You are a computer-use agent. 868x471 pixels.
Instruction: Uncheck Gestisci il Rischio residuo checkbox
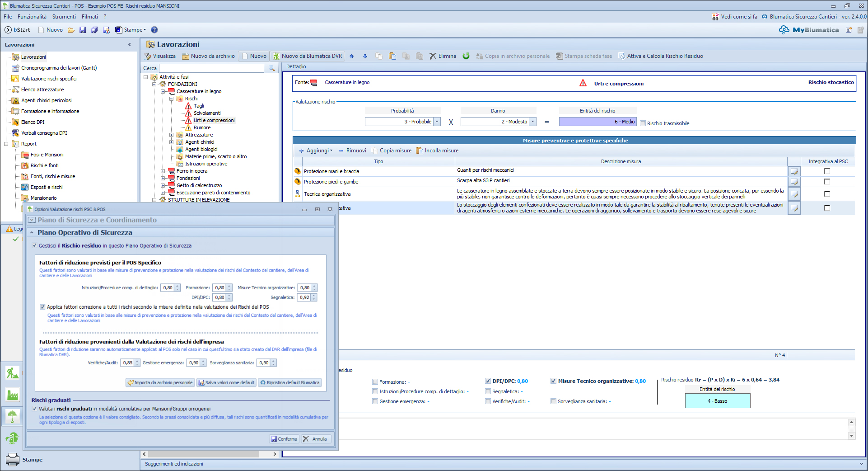(x=35, y=245)
